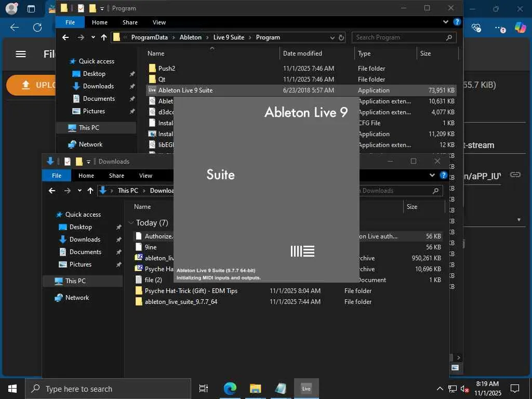The width and height of the screenshot is (532, 399).
Task: Open the Qt folder in Program window
Action: pyautogui.click(x=162, y=79)
